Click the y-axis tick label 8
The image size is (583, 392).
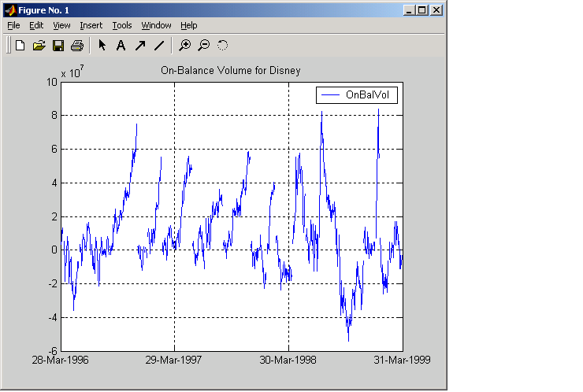click(54, 116)
